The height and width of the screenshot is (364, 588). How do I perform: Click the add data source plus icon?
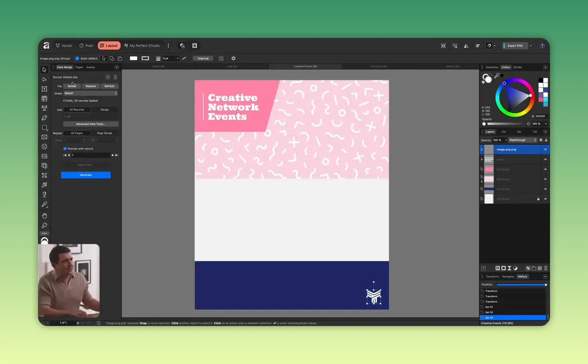click(107, 77)
